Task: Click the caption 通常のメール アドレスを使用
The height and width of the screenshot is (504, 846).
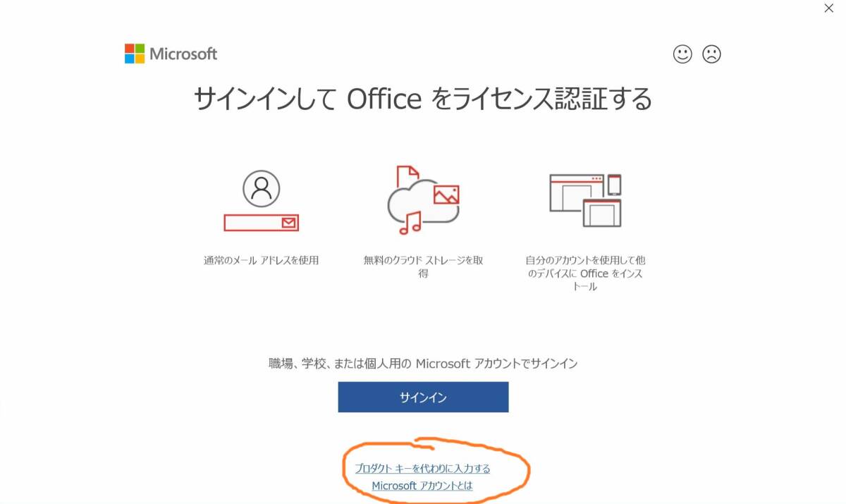Action: tap(262, 260)
